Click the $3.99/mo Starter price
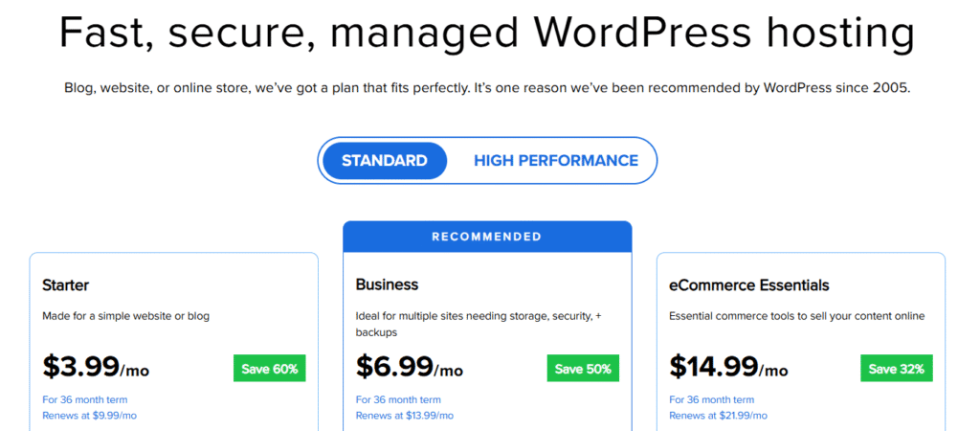The width and height of the screenshot is (980, 431). (x=96, y=367)
